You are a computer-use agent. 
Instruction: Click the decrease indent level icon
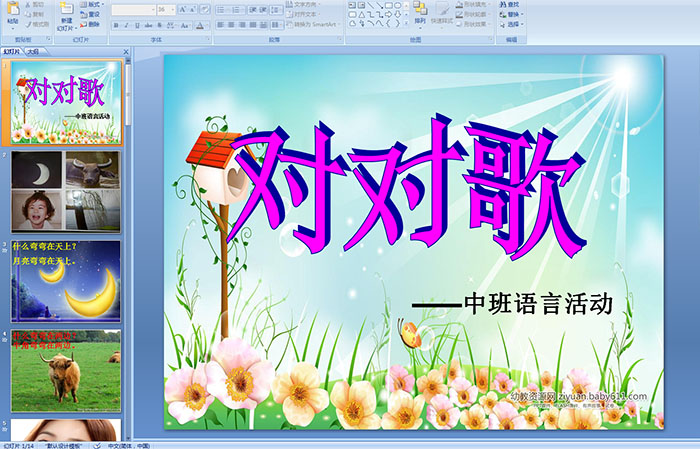253,9
